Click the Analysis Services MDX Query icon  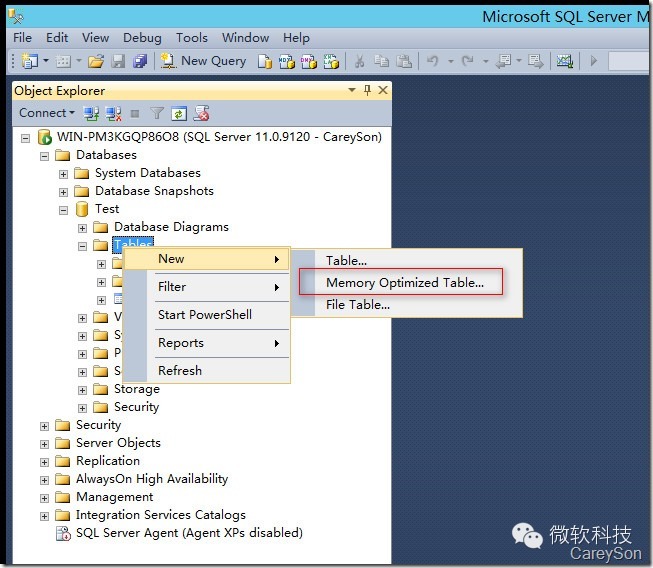tap(287, 62)
